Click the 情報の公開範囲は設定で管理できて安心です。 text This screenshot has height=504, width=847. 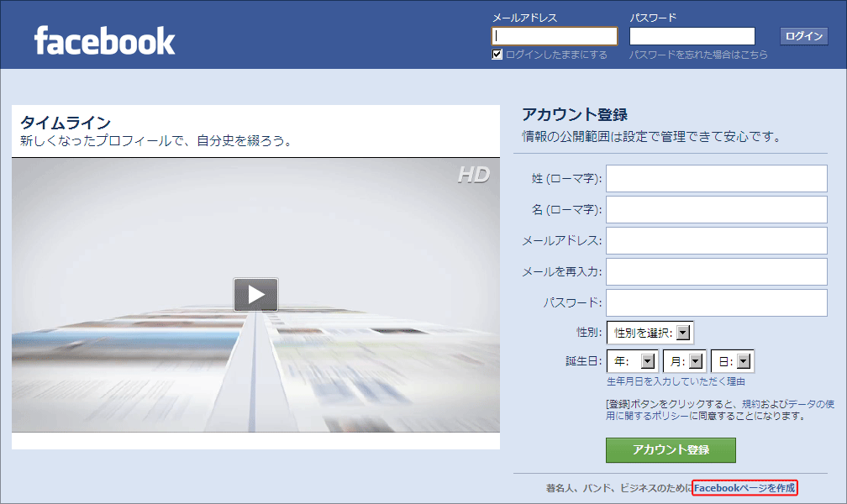653,137
